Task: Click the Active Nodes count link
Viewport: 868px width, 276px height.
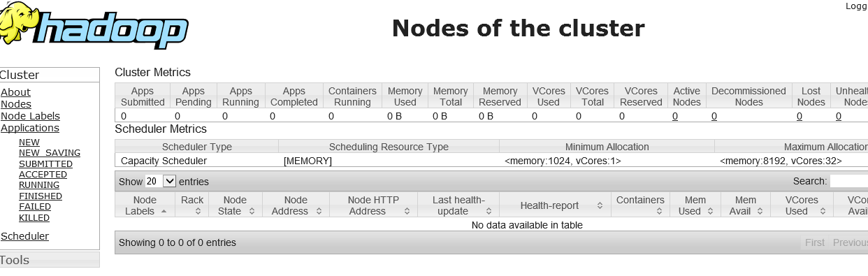Action: tap(675, 116)
